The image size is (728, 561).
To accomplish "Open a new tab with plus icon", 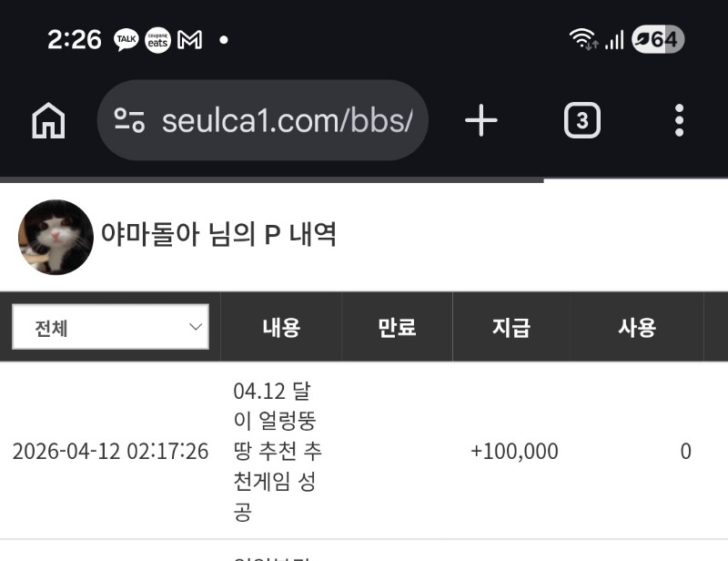I will [x=481, y=120].
